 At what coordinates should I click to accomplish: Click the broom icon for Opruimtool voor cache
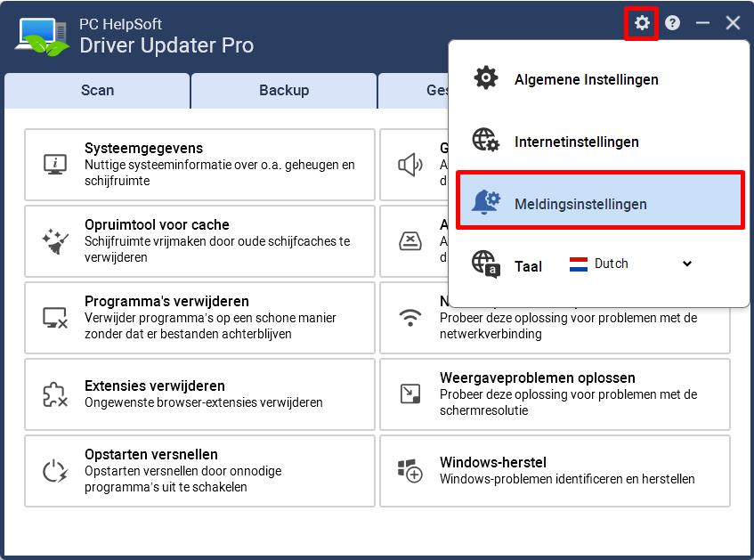[x=55, y=241]
